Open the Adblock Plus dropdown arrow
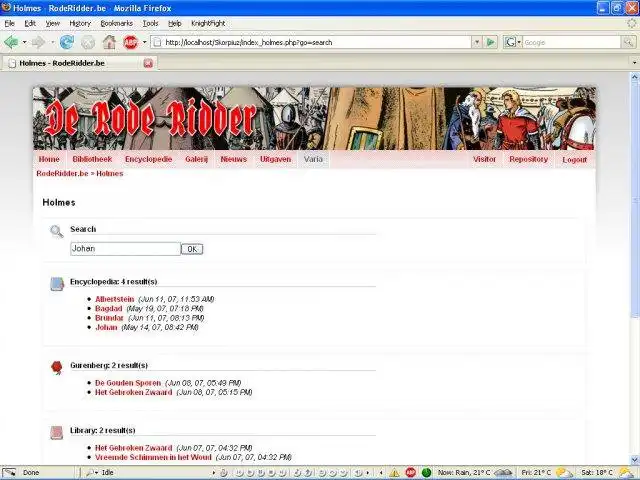The image size is (640, 480). (x=144, y=42)
